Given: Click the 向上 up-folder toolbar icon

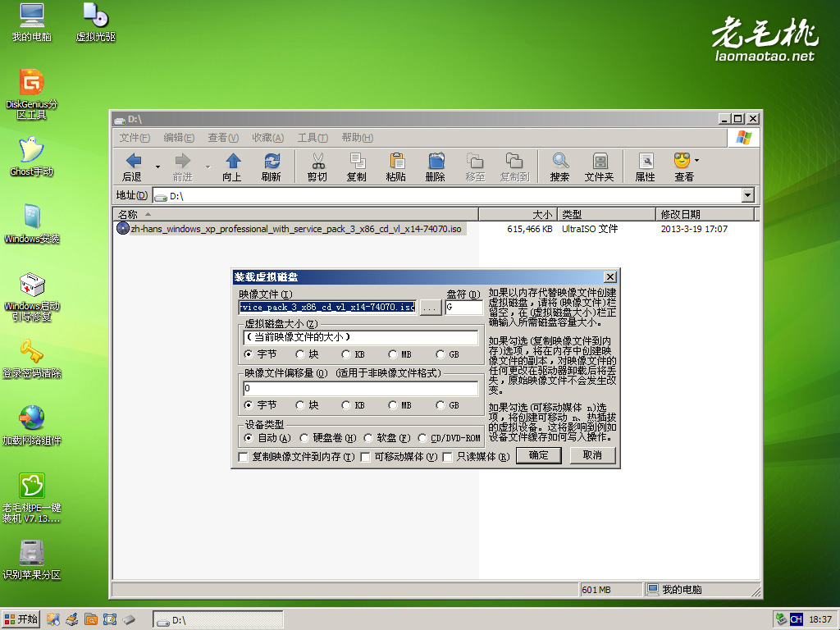Looking at the screenshot, I should pyautogui.click(x=232, y=167).
